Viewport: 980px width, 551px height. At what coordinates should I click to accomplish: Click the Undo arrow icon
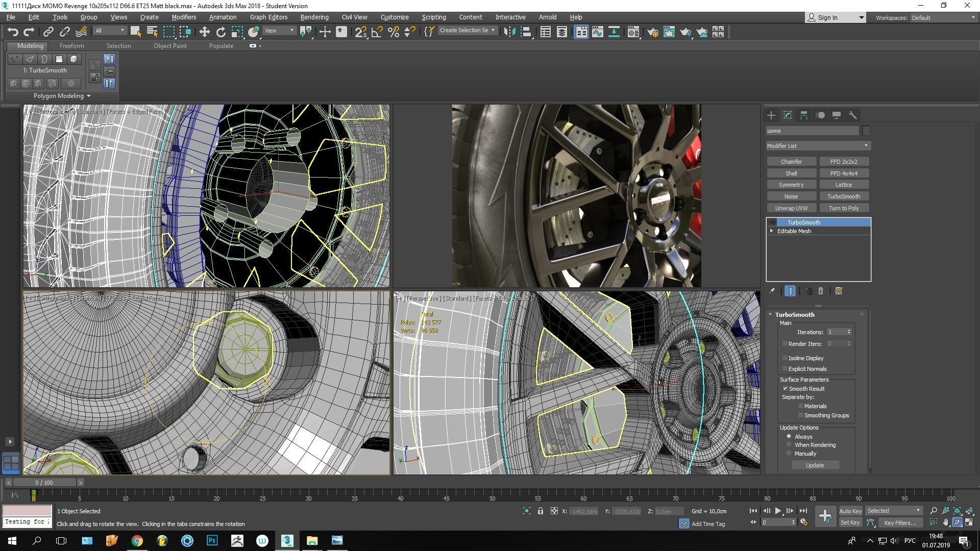pyautogui.click(x=13, y=32)
